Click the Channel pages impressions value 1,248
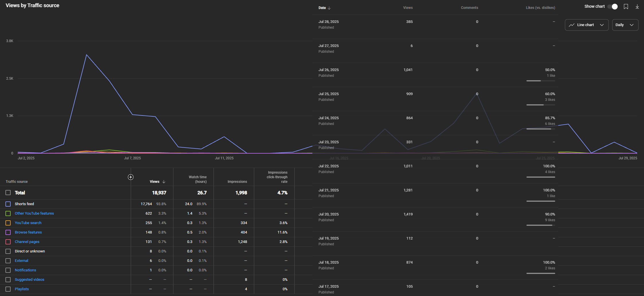The width and height of the screenshot is (644, 296). click(x=242, y=242)
